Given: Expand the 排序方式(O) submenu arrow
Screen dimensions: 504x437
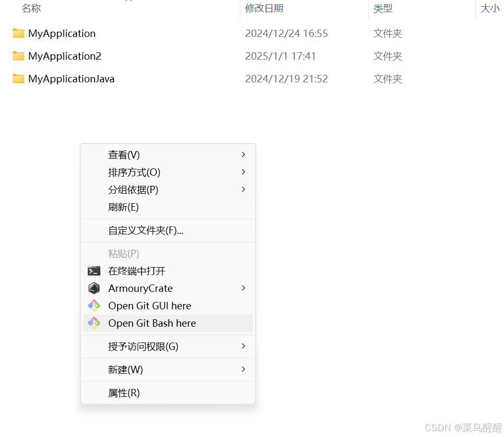Looking at the screenshot, I should [244, 172].
